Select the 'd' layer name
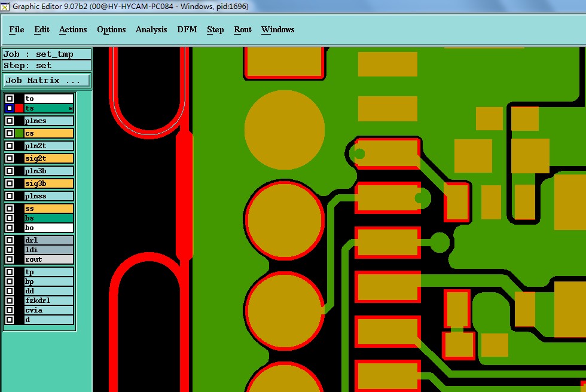Image resolution: width=586 pixels, height=392 pixels. [x=48, y=320]
